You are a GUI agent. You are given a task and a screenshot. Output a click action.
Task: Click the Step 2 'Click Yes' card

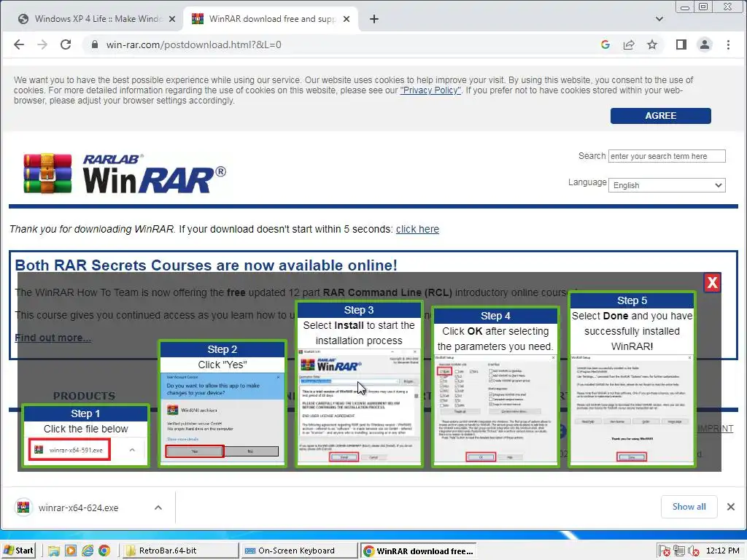pos(222,403)
